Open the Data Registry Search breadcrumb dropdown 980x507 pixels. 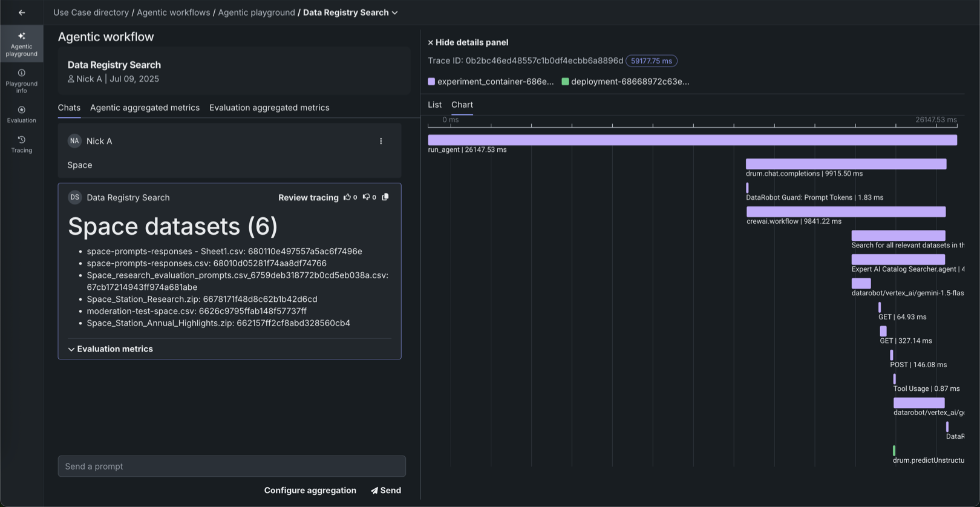click(x=395, y=13)
